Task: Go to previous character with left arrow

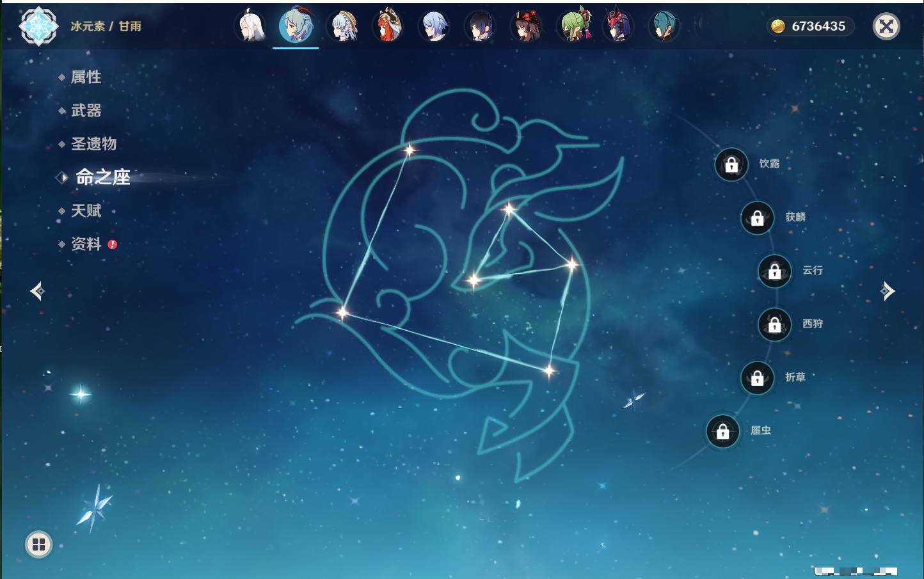Action: coord(37,291)
